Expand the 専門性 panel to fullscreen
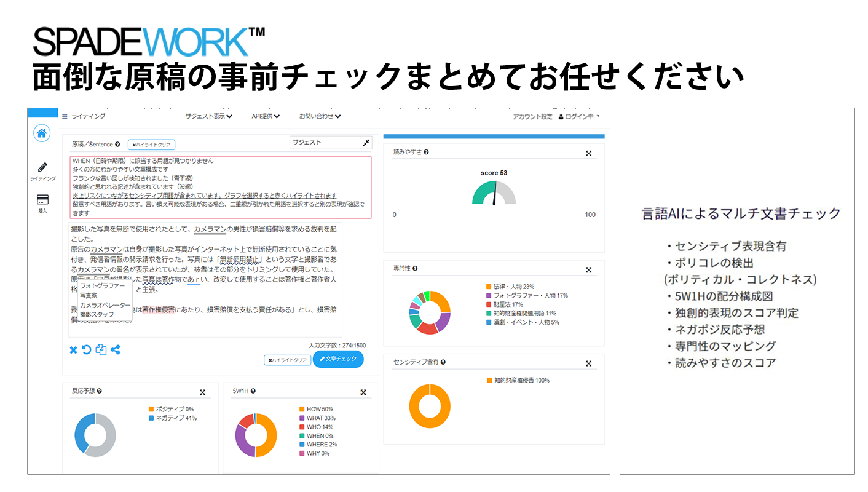The image size is (868, 492). pos(588,269)
